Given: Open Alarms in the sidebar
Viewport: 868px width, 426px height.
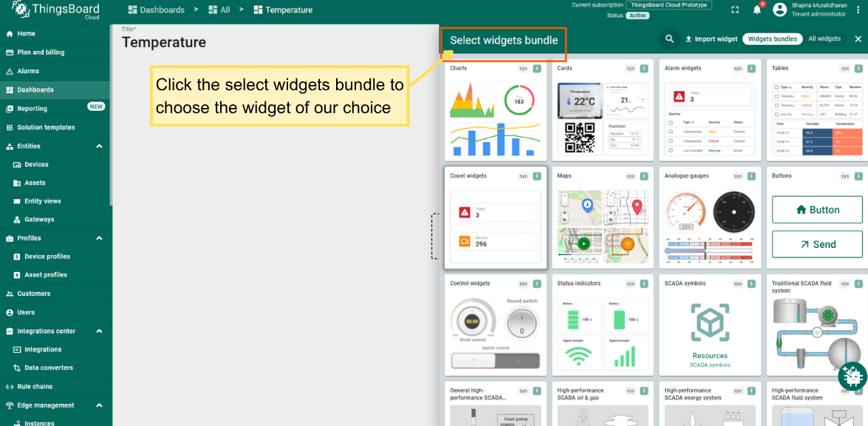Looking at the screenshot, I should coord(28,71).
